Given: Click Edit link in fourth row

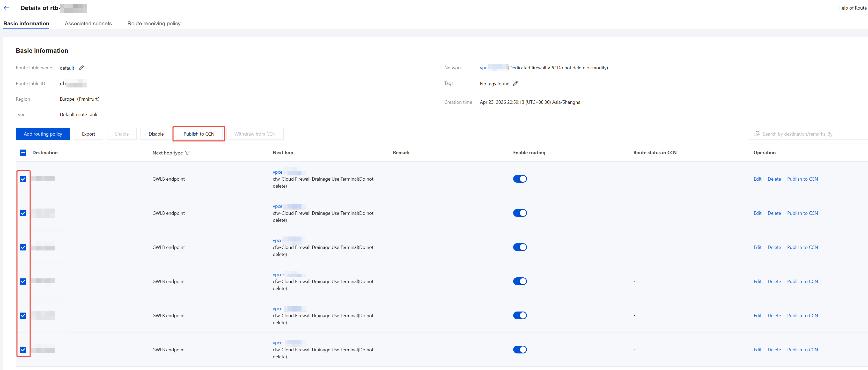Looking at the screenshot, I should click(757, 281).
